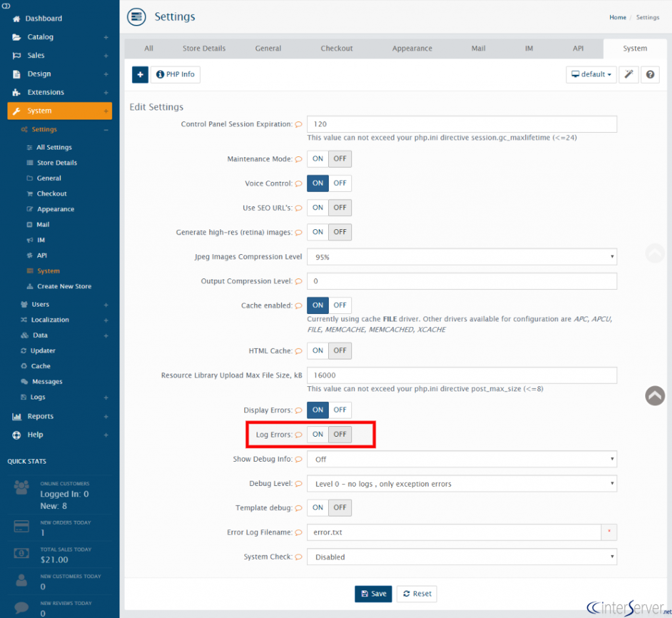The image size is (672, 618).
Task: Click the Help lifebuoy icon
Action: (16, 435)
